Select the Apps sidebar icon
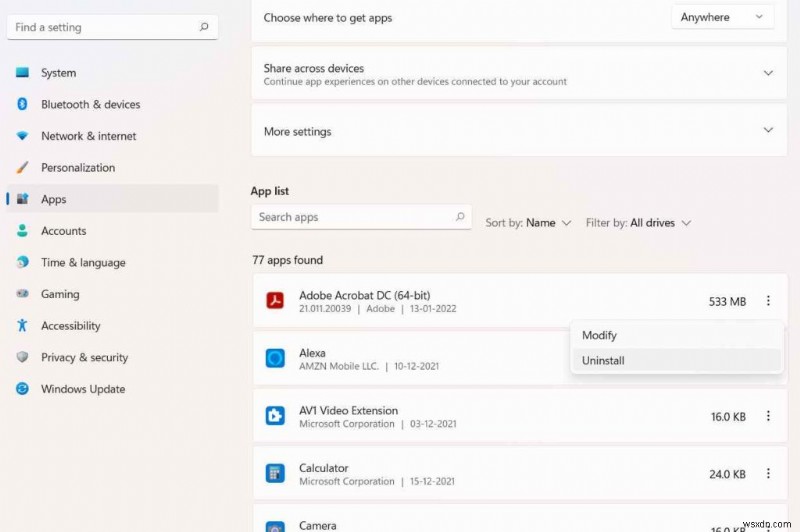The height and width of the screenshot is (532, 800). point(22,199)
